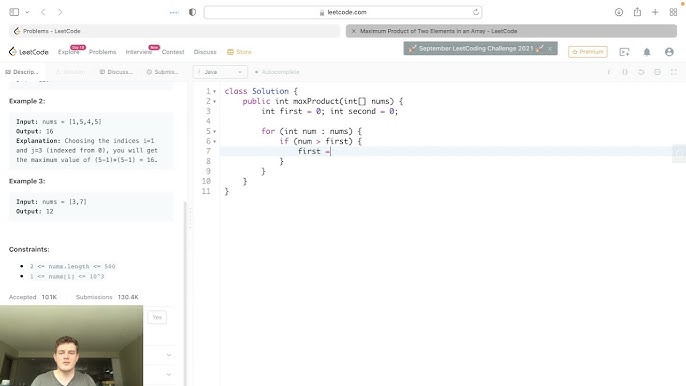686x386 pixels.
Task: Reset code to default with the revert icon
Action: coord(641,72)
